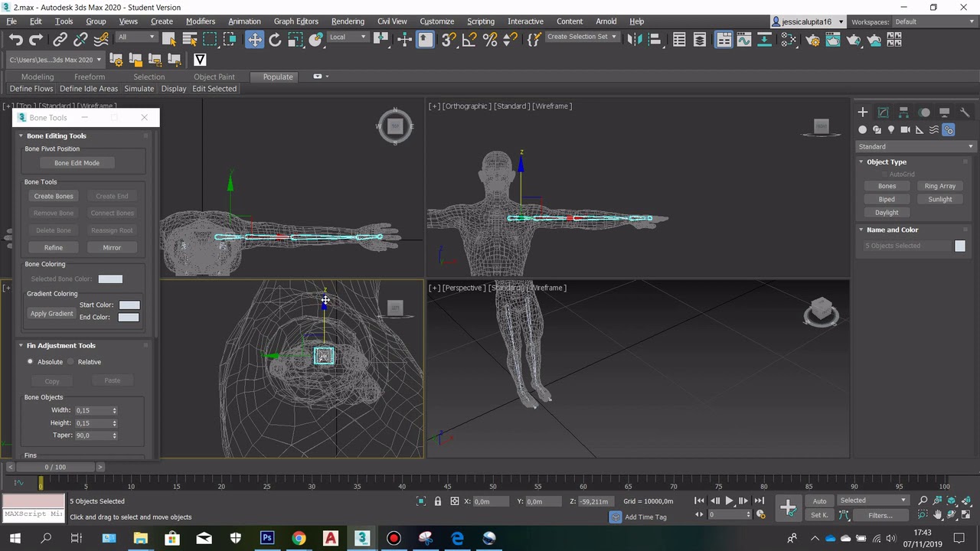The image size is (980, 551).
Task: Open Select by Name list
Action: (190, 40)
